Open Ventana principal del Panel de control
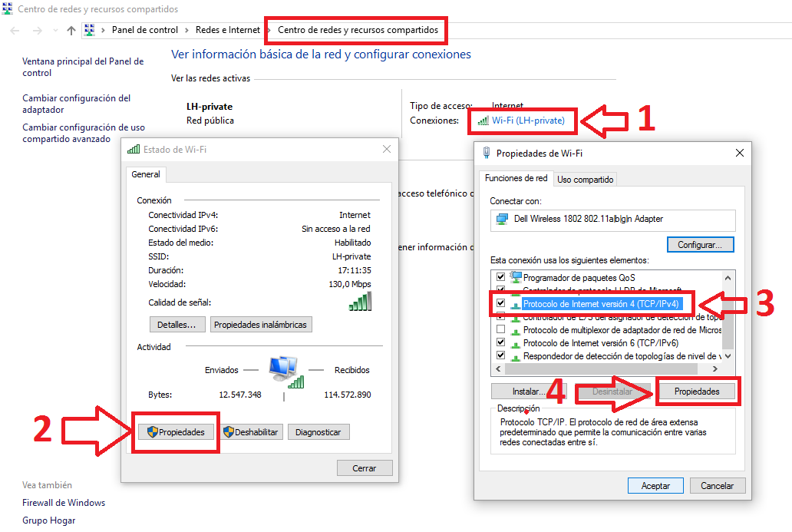Image resolution: width=792 pixels, height=532 pixels. tap(83, 67)
